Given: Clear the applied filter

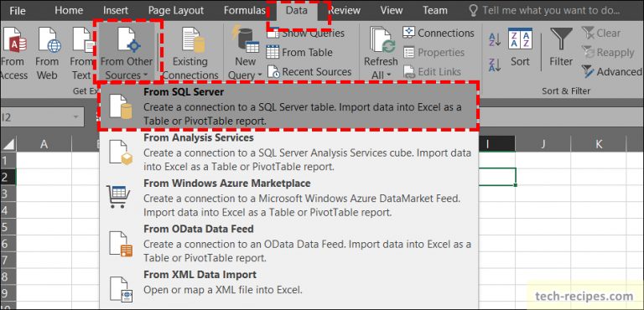Looking at the screenshot, I should click(x=601, y=33).
